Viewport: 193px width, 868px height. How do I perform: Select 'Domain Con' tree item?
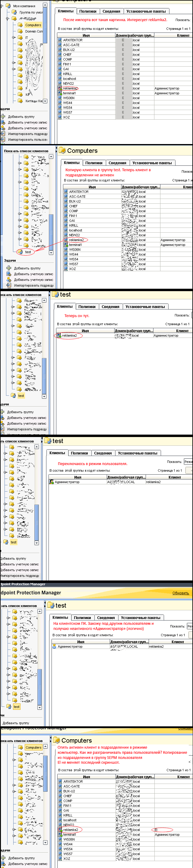tap(34, 31)
